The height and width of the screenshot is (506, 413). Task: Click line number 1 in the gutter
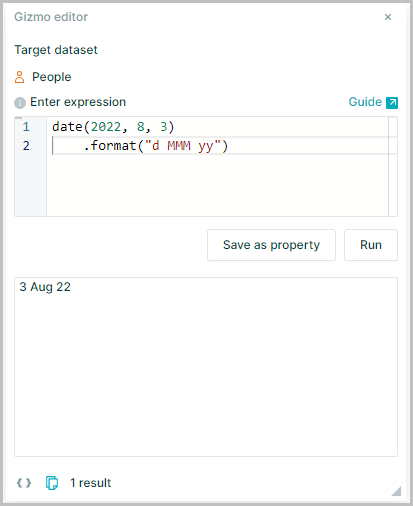26,127
